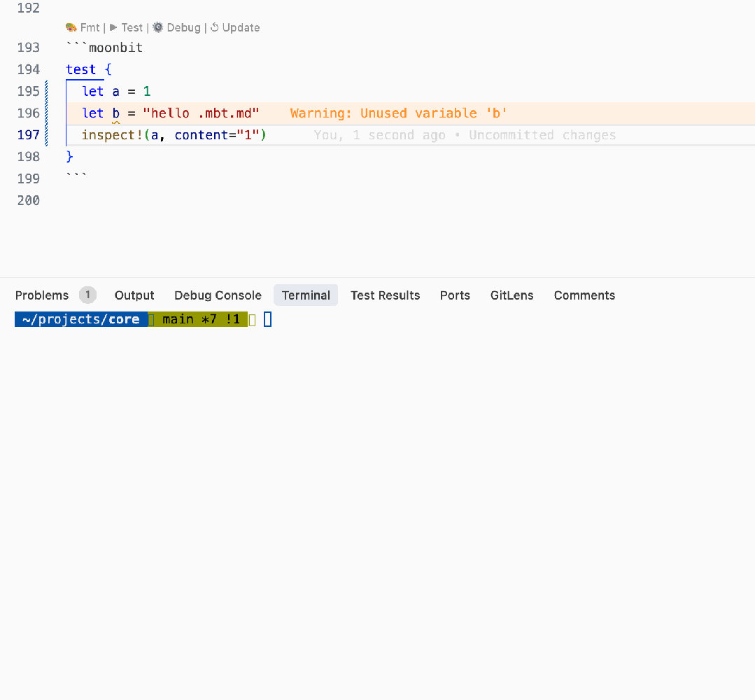Viewport: 755px width, 700px height.
Task: Click the content="1" argument
Action: [x=217, y=135]
